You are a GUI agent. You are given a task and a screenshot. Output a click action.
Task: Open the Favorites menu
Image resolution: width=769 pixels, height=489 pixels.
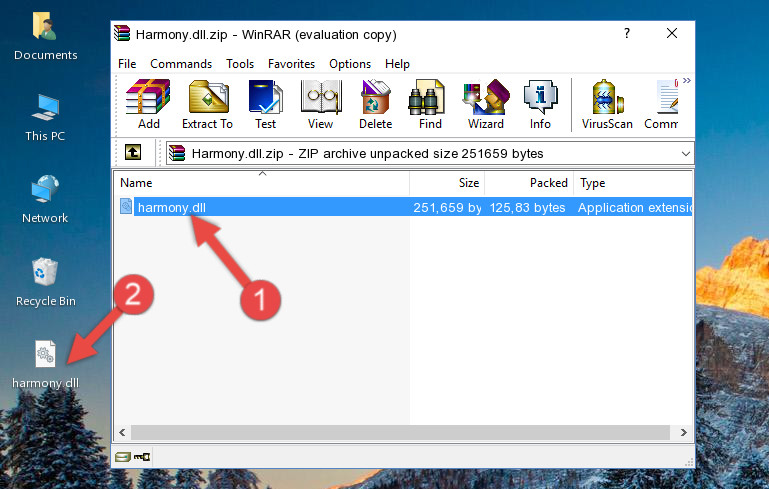coord(291,64)
